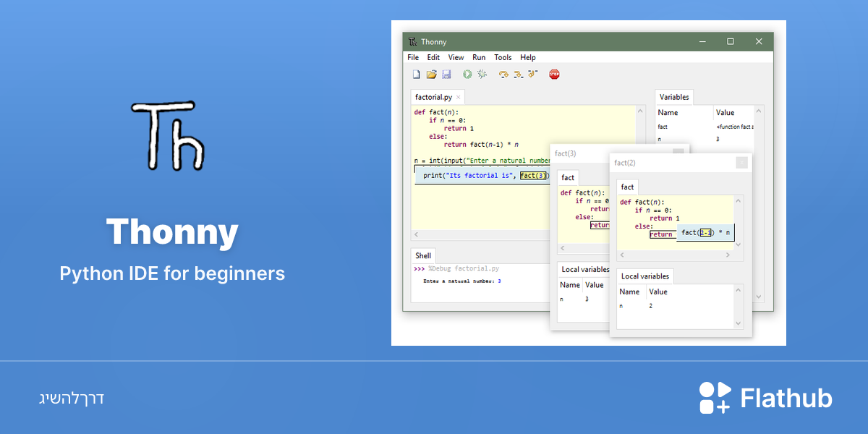Open the Run menu

click(x=479, y=57)
